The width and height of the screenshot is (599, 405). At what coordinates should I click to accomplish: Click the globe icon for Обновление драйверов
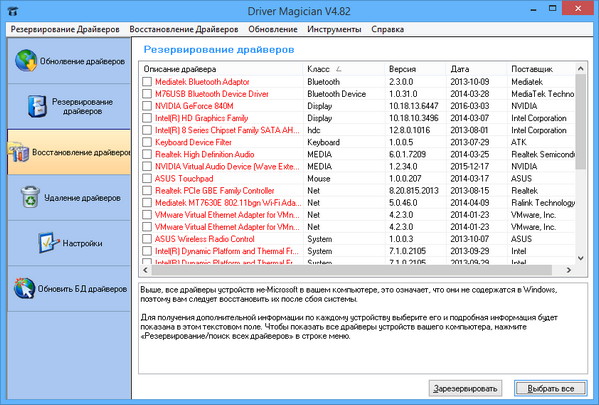(x=26, y=60)
